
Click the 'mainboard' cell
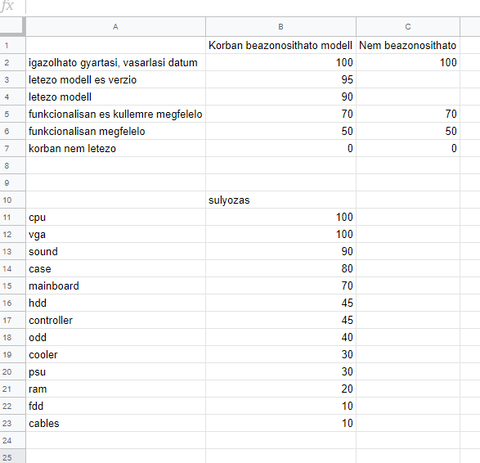point(115,286)
